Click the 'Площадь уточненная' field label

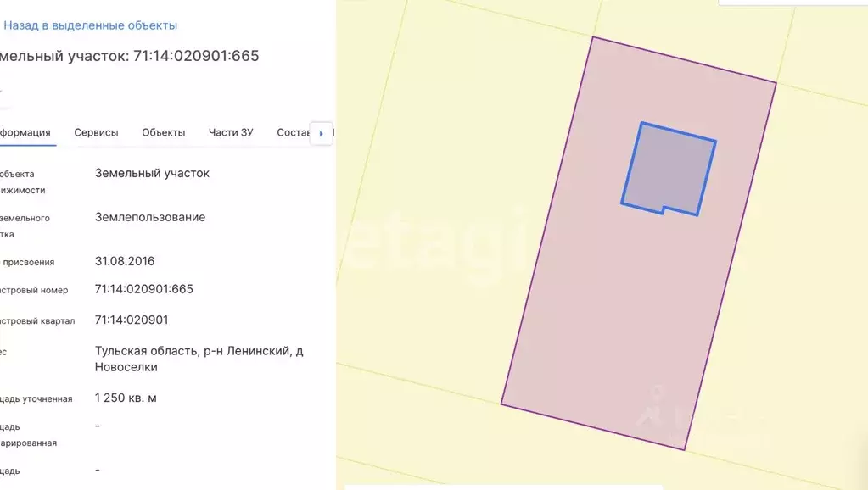tap(36, 398)
